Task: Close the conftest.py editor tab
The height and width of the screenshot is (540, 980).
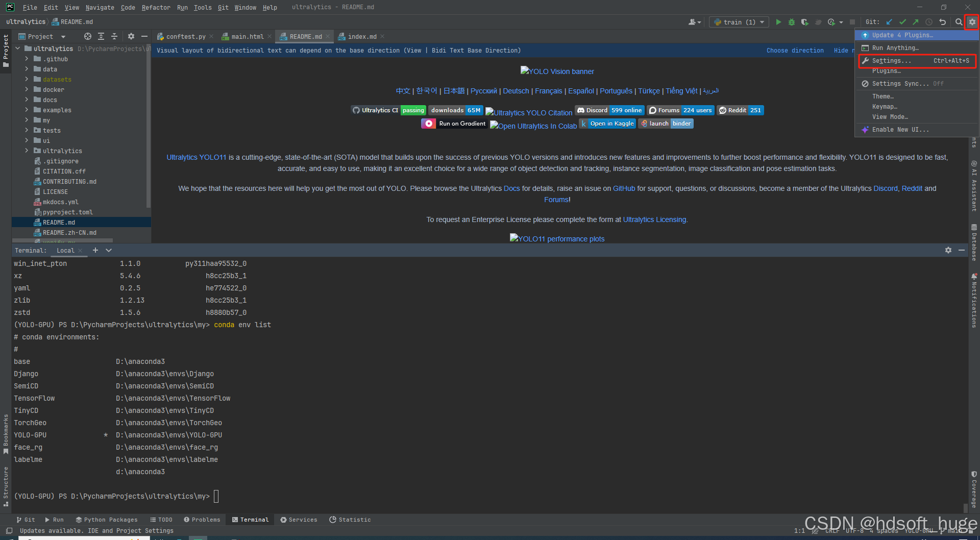Action: tap(211, 36)
